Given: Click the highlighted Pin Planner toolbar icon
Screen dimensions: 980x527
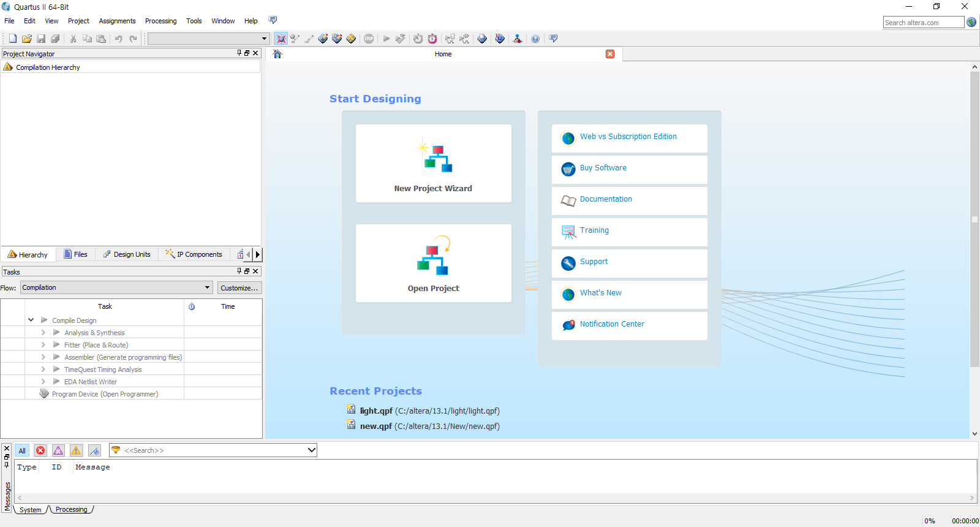Looking at the screenshot, I should [x=281, y=39].
